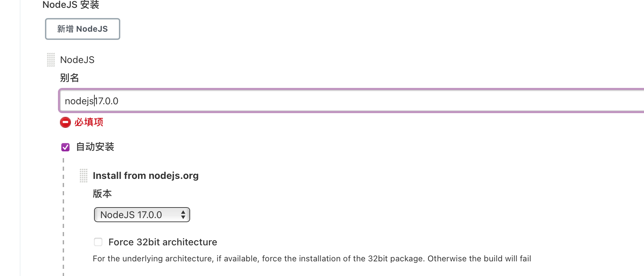Click the stepper arrows on version select
Image resolution: width=644 pixels, height=276 pixels.
(183, 215)
